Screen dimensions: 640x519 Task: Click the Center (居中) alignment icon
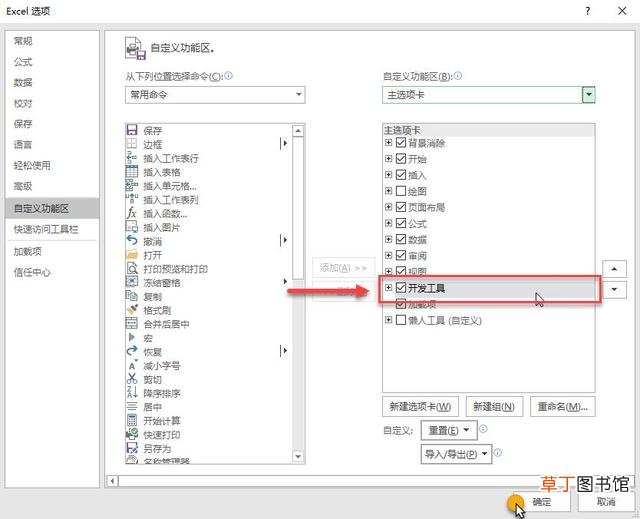(132, 406)
